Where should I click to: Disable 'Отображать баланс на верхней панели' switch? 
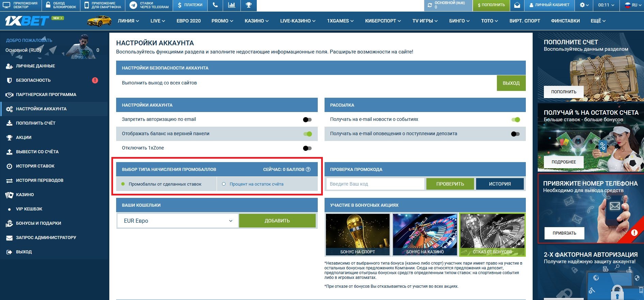click(308, 134)
